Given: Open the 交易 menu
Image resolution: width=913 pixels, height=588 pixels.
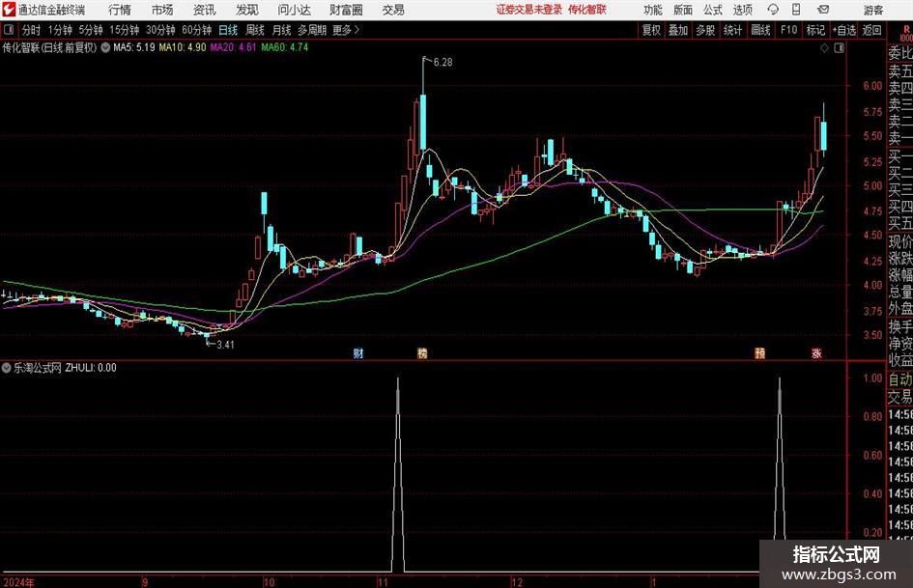Looking at the screenshot, I should [393, 10].
